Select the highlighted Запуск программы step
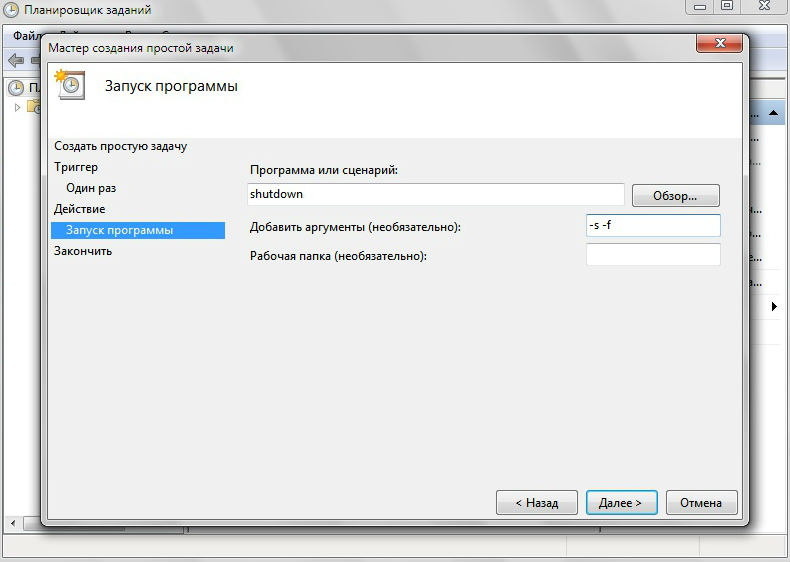 pos(119,230)
